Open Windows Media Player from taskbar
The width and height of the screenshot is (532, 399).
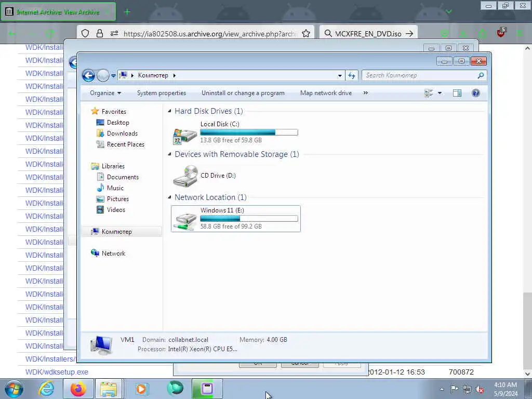click(141, 389)
